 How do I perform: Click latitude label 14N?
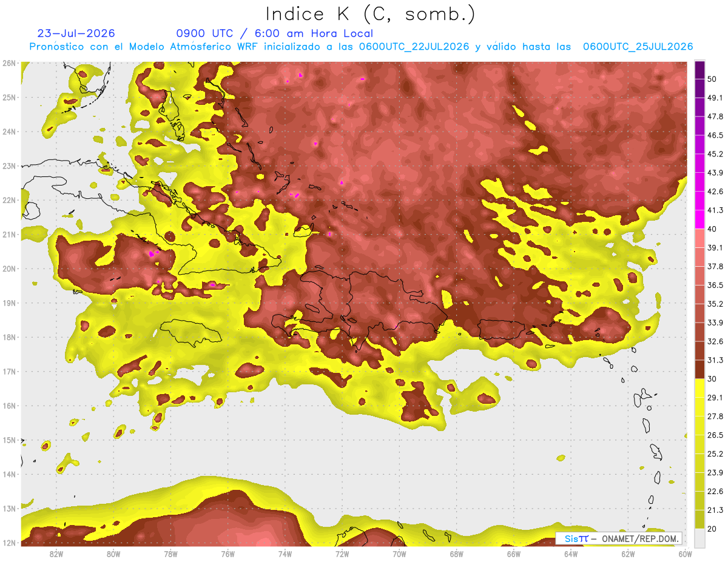[9, 474]
